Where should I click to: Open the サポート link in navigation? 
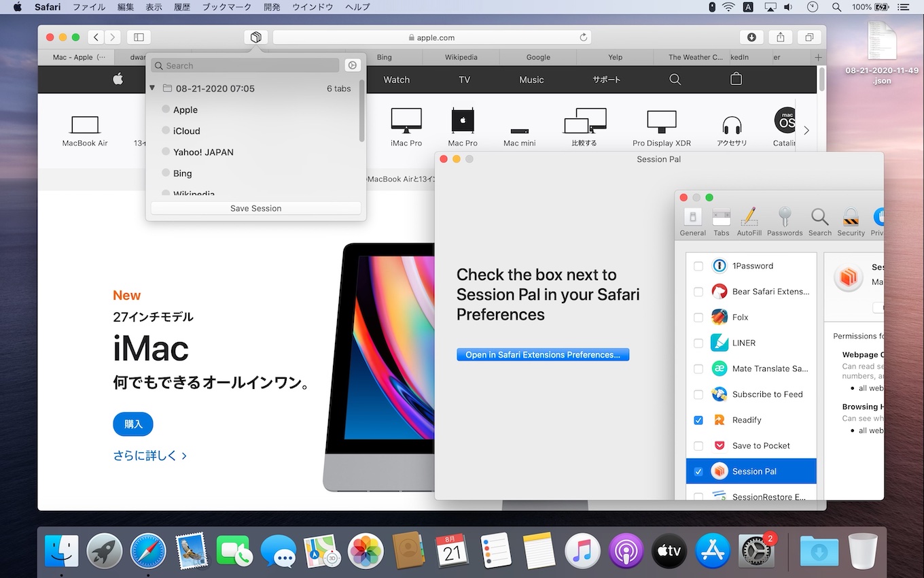pos(606,80)
